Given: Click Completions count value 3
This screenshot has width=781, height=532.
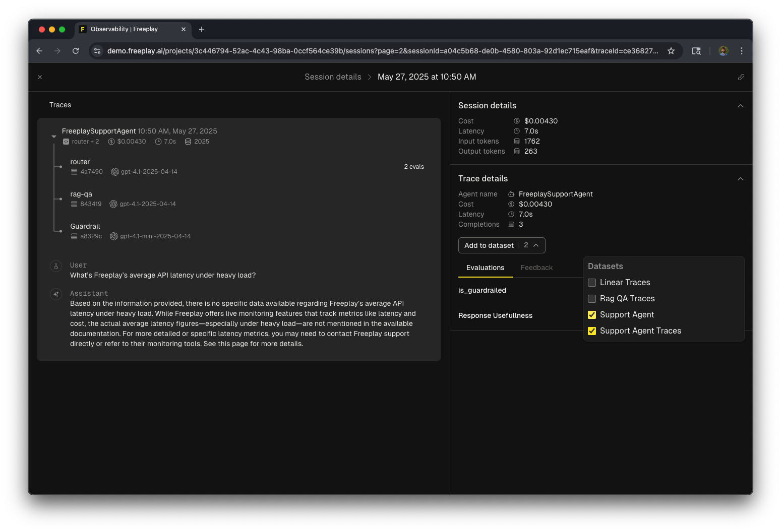Looking at the screenshot, I should coord(521,224).
